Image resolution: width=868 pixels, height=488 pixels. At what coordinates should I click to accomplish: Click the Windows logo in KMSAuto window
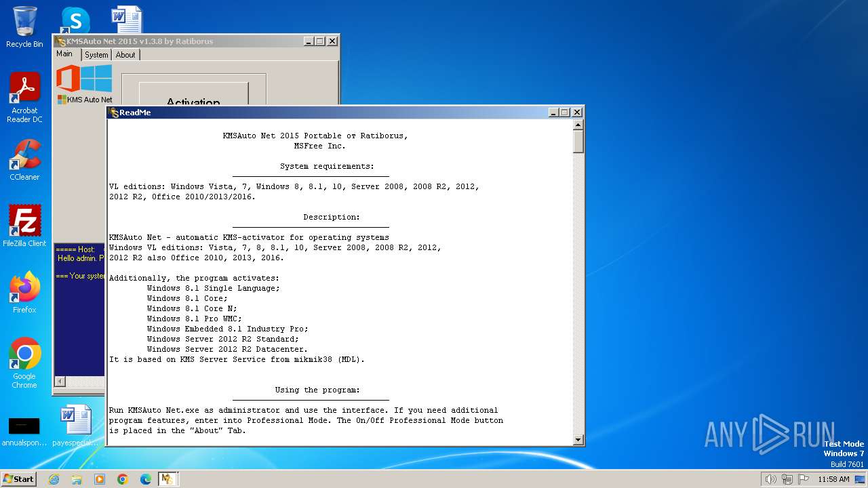96,79
